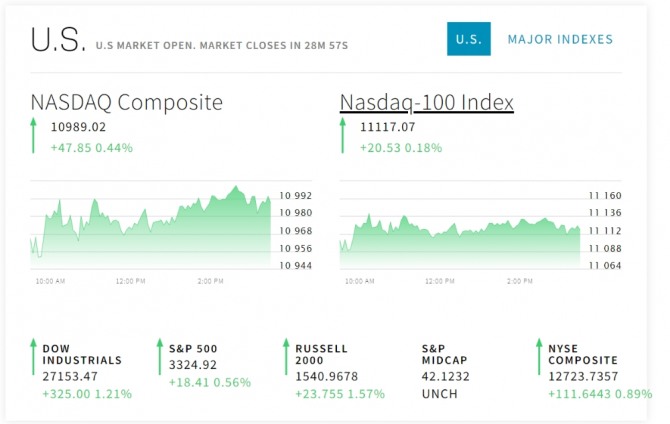Click the NASDAQ Composite value 10989.02
The height and width of the screenshot is (424, 670).
coord(78,127)
